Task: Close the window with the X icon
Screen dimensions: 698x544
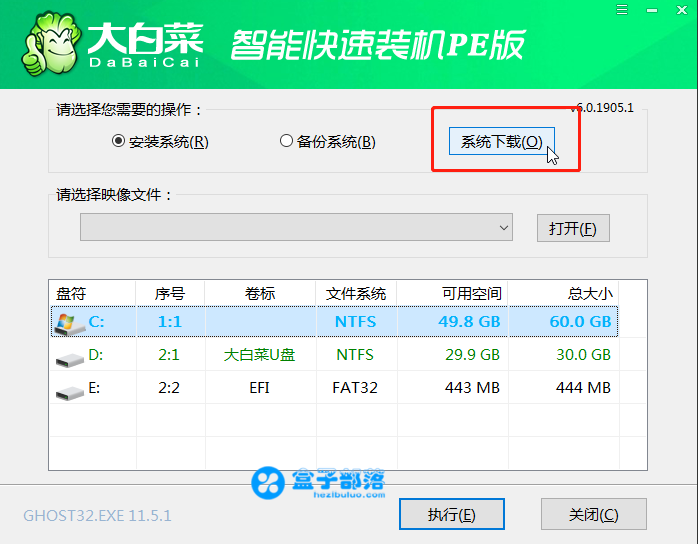Action: pyautogui.click(x=682, y=10)
